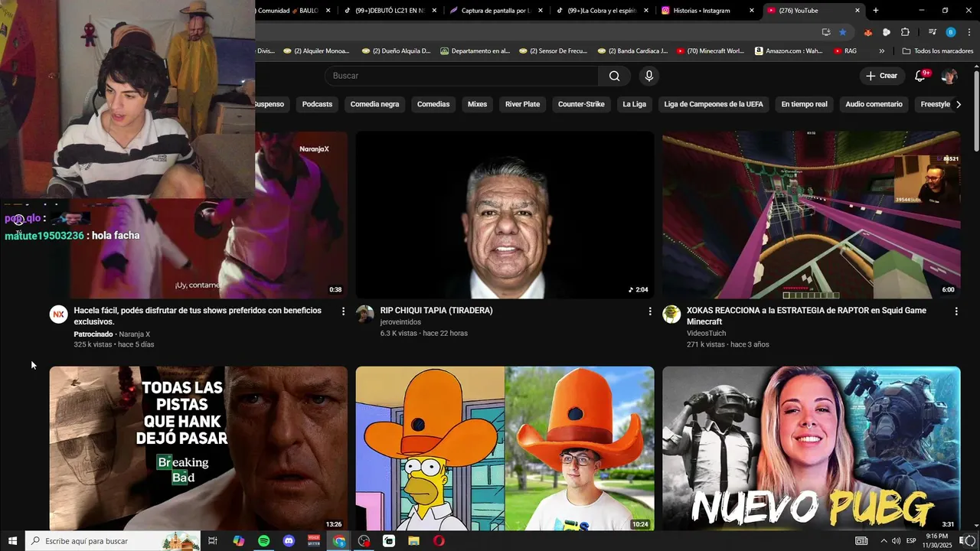
Task: Open the Amazon.com bookmark
Action: click(789, 51)
